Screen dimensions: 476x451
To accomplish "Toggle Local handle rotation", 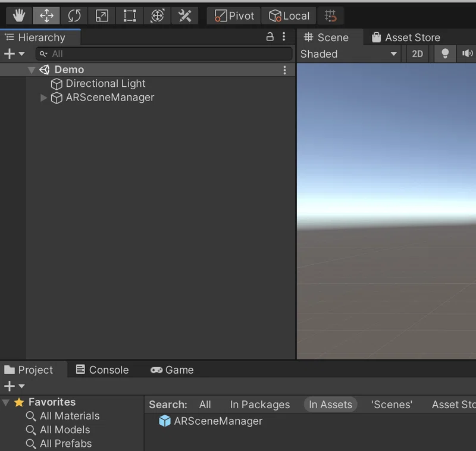I will point(289,15).
